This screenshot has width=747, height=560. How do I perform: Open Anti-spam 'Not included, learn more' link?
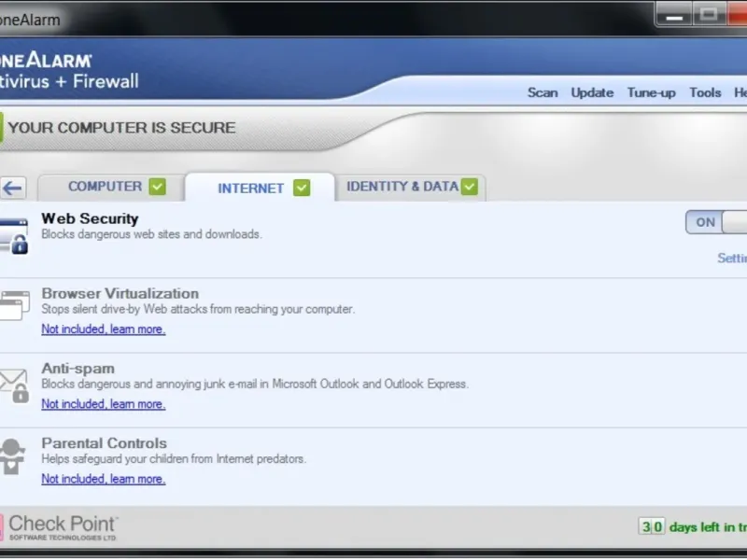coord(104,404)
